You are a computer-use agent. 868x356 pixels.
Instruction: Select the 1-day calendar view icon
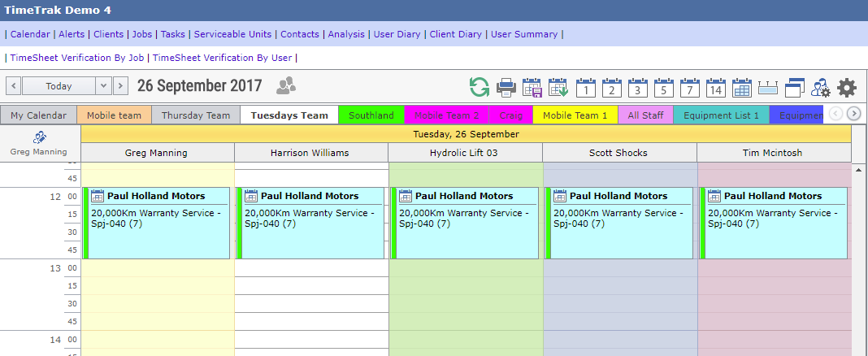(586, 87)
